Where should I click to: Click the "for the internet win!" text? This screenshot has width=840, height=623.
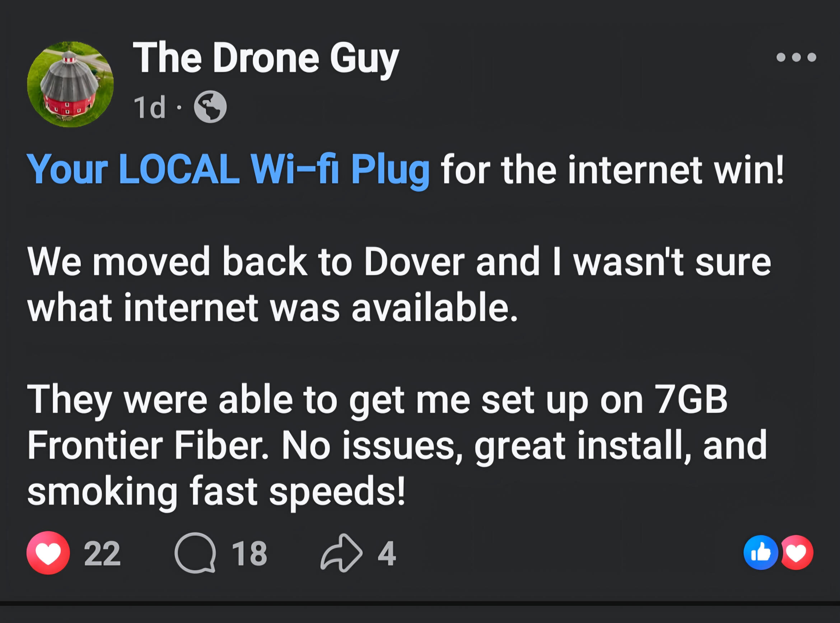(x=612, y=169)
